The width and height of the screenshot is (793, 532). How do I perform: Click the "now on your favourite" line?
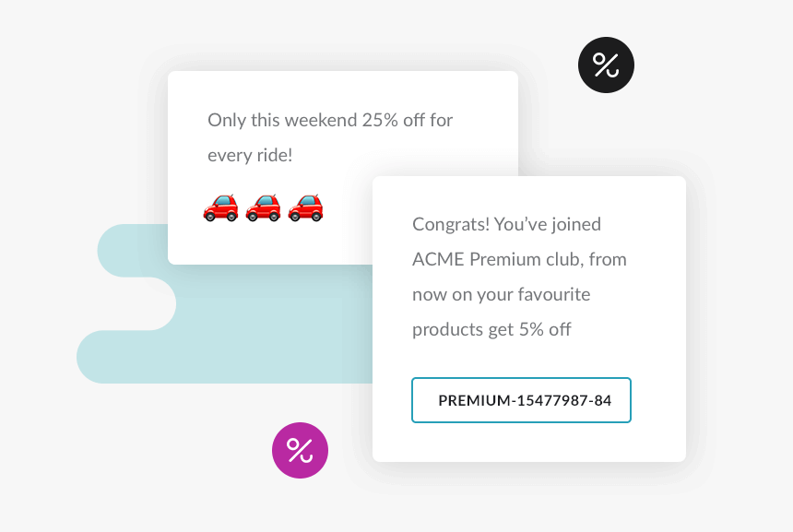pos(501,294)
